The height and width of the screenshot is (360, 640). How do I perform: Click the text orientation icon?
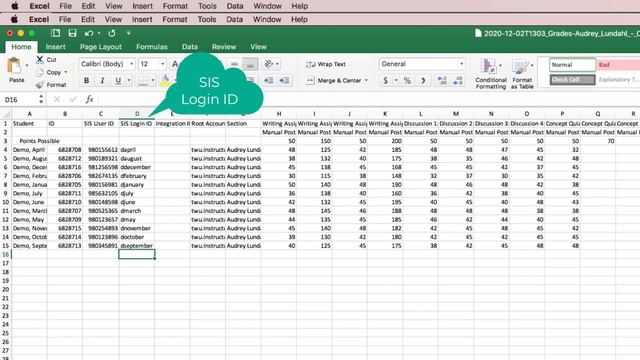click(x=268, y=64)
